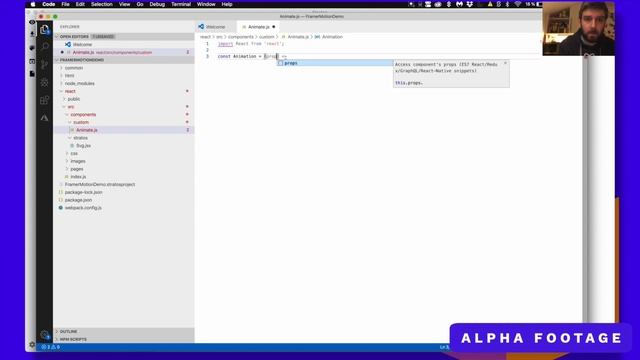Image resolution: width=640 pixels, height=360 pixels.
Task: Open the Manage gear in activity bar
Action: (x=44, y=335)
